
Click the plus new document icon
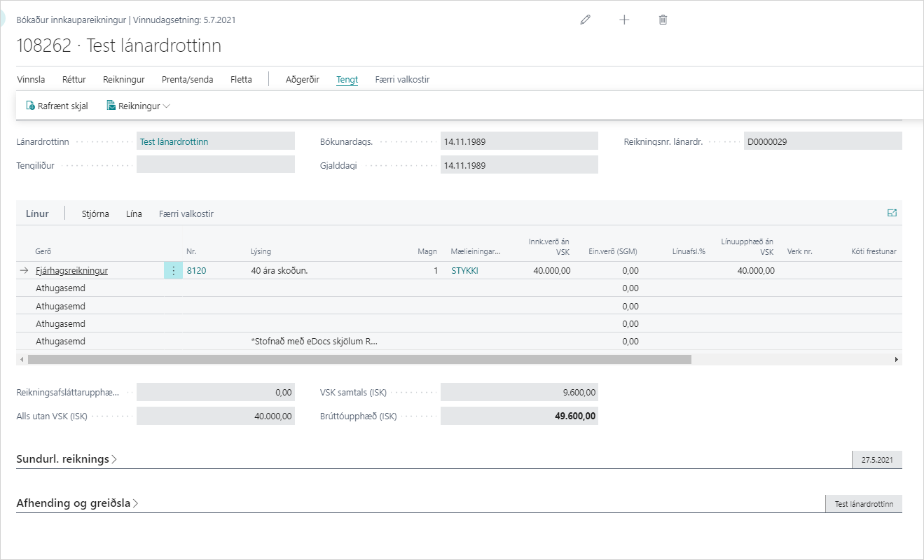(624, 20)
